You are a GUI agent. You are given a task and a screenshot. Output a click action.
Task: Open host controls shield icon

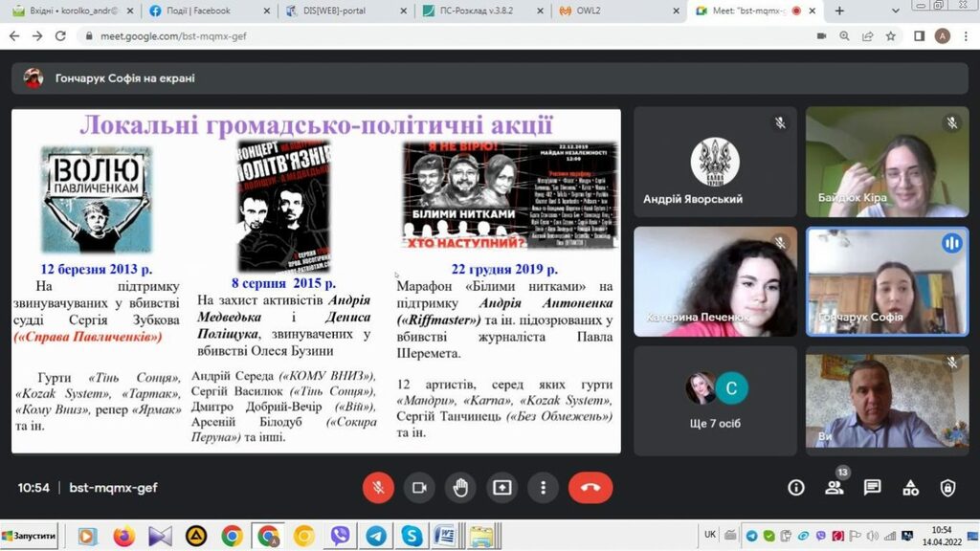click(x=947, y=488)
